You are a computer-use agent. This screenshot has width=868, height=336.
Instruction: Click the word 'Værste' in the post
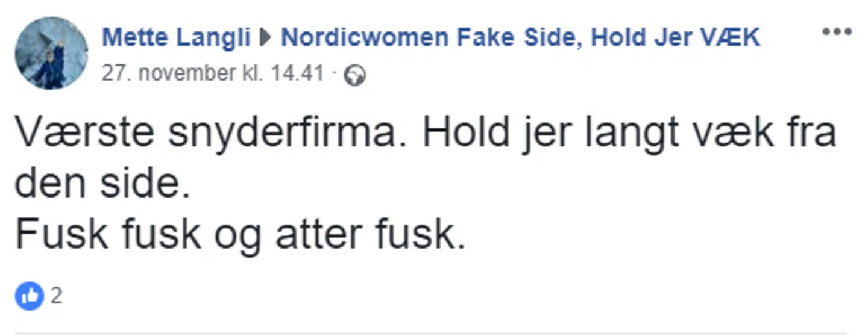click(84, 133)
